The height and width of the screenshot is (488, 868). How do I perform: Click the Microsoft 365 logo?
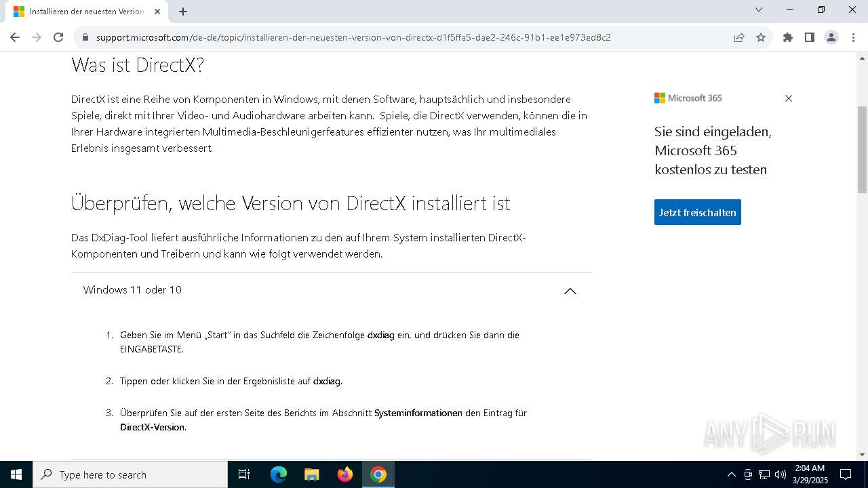(688, 98)
